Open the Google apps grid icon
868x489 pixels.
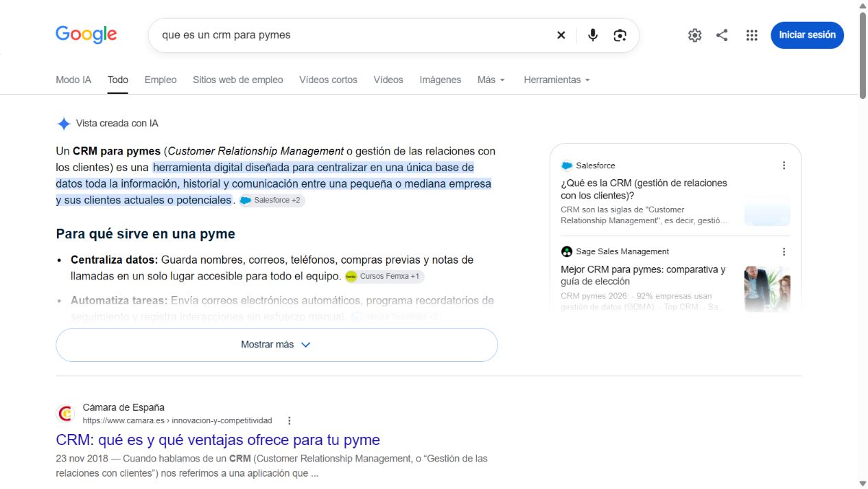(751, 35)
